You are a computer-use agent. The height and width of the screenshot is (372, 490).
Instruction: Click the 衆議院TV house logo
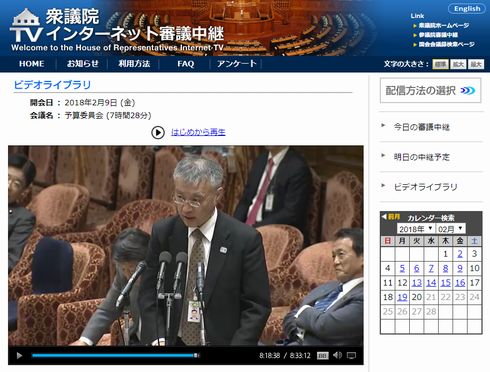[26, 26]
